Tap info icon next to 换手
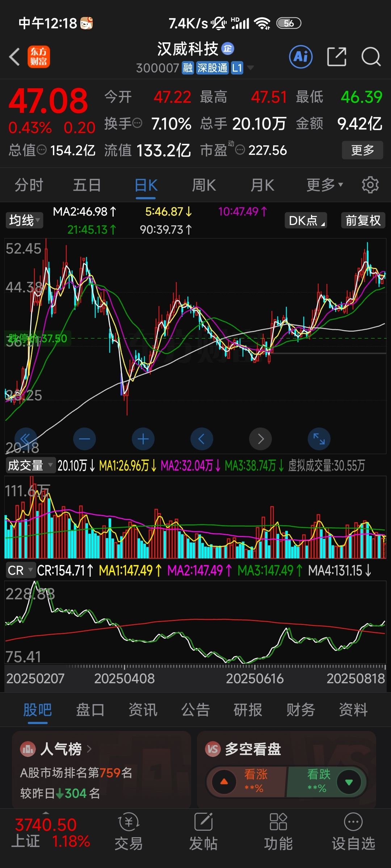 pos(138,123)
